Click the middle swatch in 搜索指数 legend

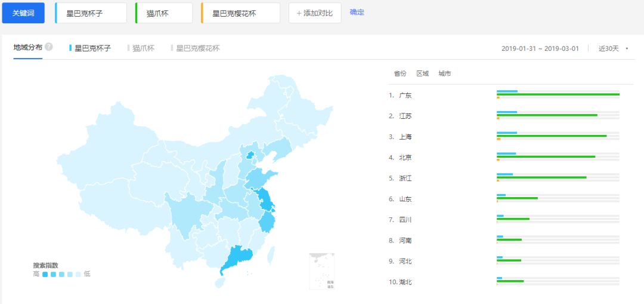pyautogui.click(x=61, y=274)
